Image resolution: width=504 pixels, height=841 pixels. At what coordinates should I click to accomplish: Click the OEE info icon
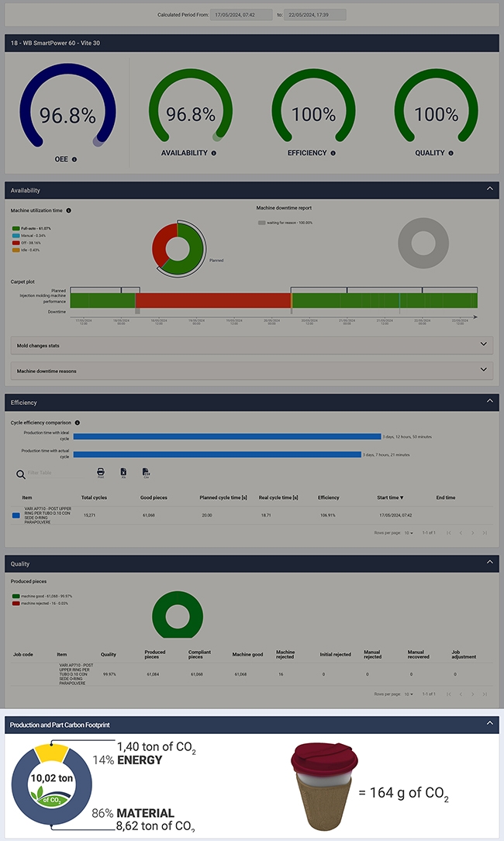74,159
